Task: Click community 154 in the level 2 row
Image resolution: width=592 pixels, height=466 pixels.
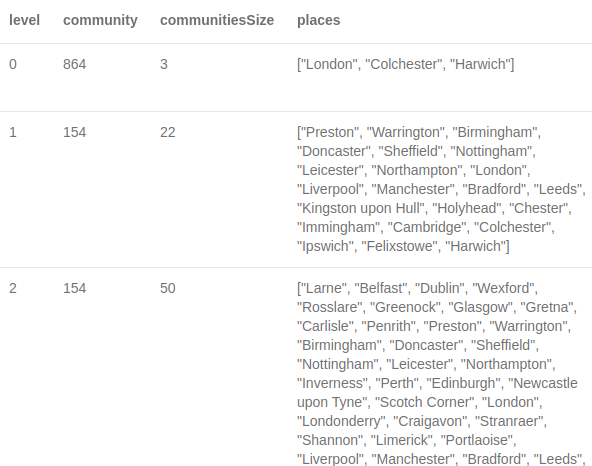Action: 74,289
